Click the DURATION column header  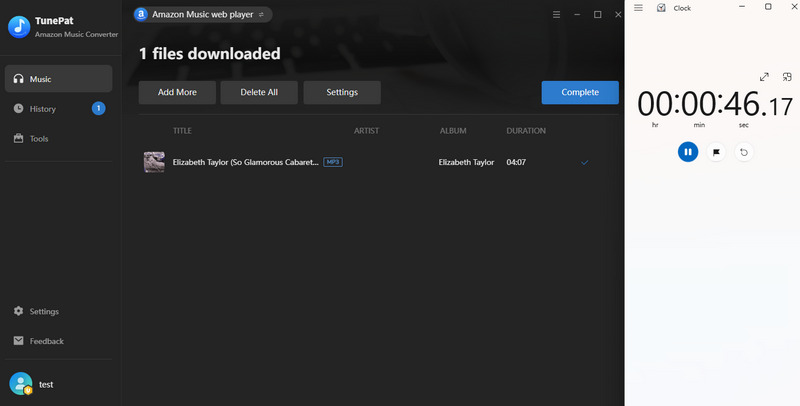526,131
